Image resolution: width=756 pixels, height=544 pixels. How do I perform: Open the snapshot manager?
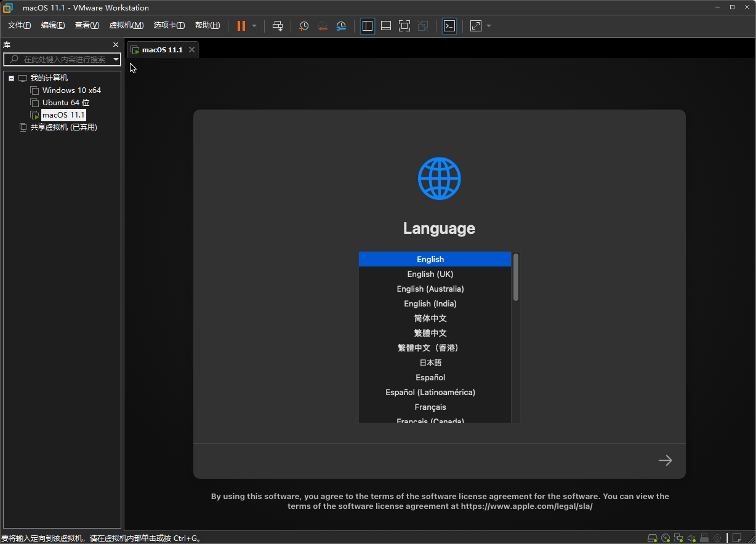click(x=341, y=26)
